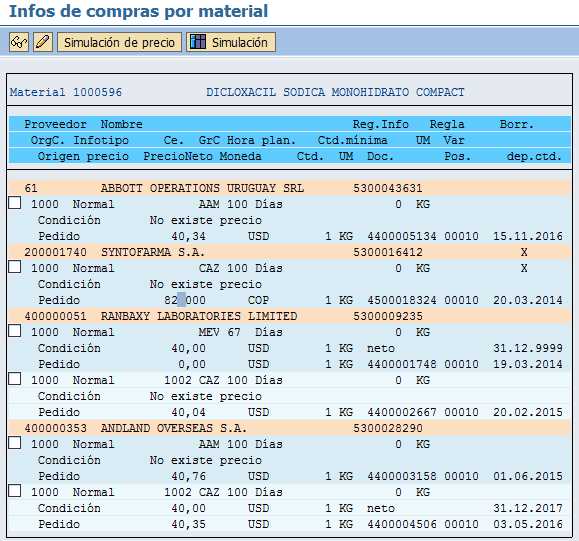Screen dimensions: 579x541
Task: Select ANDLAND OVERSEAS S.A. vendor line
Action: [x=290, y=428]
